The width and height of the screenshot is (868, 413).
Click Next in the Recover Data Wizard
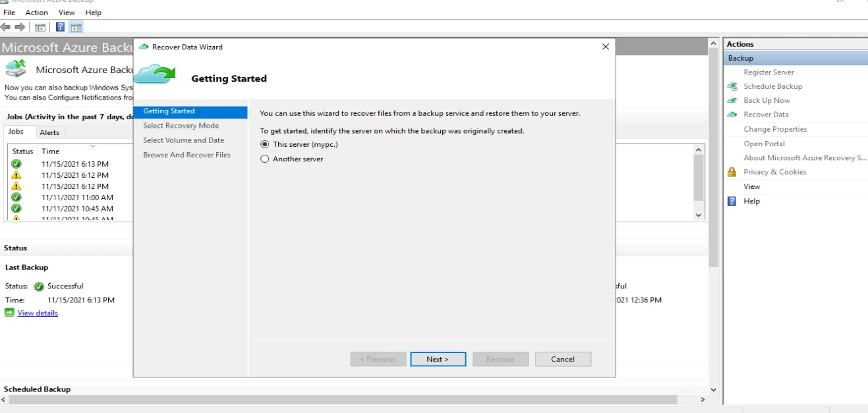pos(438,359)
